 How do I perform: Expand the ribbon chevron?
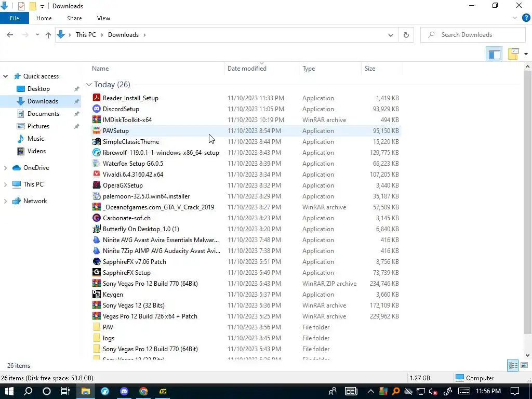coord(515,18)
